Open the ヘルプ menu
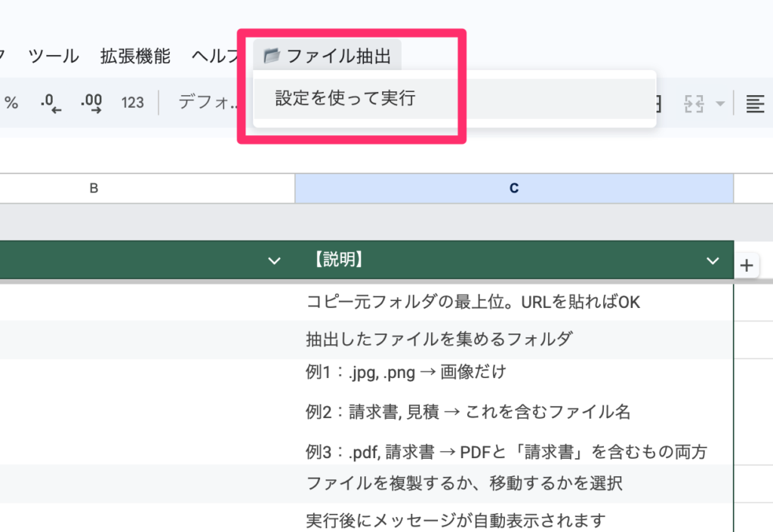This screenshot has height=532, width=773. (216, 55)
